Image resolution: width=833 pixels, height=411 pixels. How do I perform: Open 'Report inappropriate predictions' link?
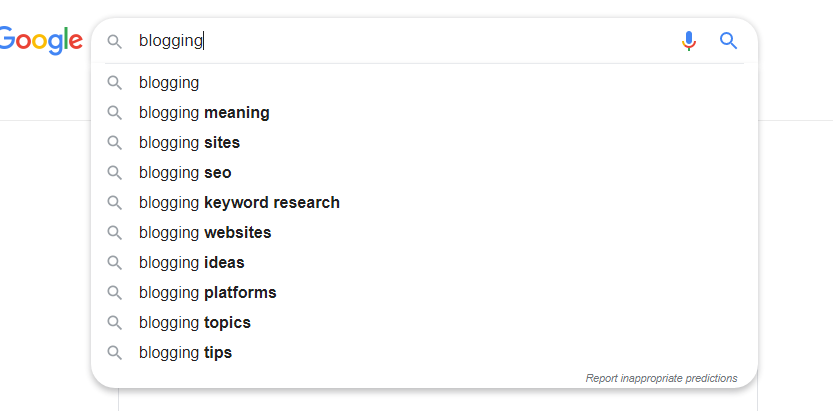tap(661, 379)
